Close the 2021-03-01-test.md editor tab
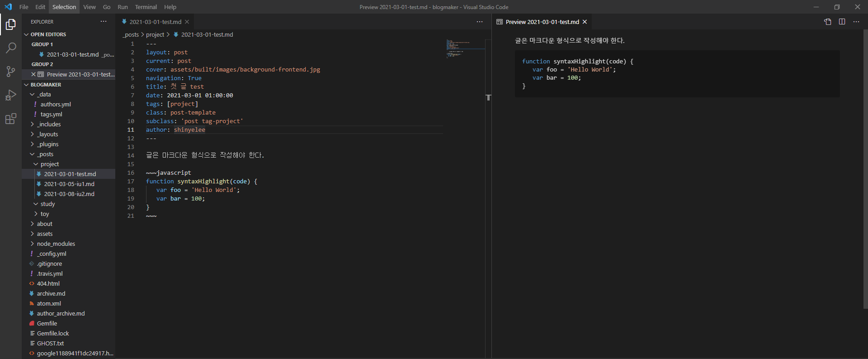The image size is (868, 359). (187, 22)
